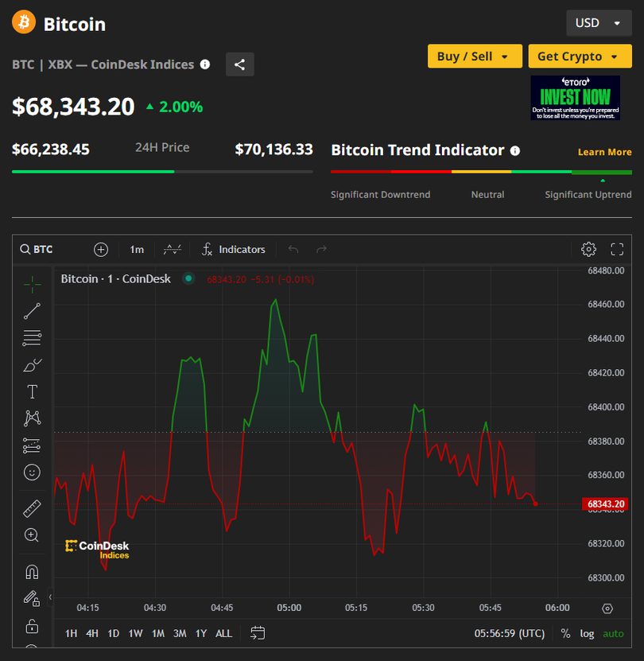
Task: Enable magnet mode for drawings
Action: [x=32, y=572]
